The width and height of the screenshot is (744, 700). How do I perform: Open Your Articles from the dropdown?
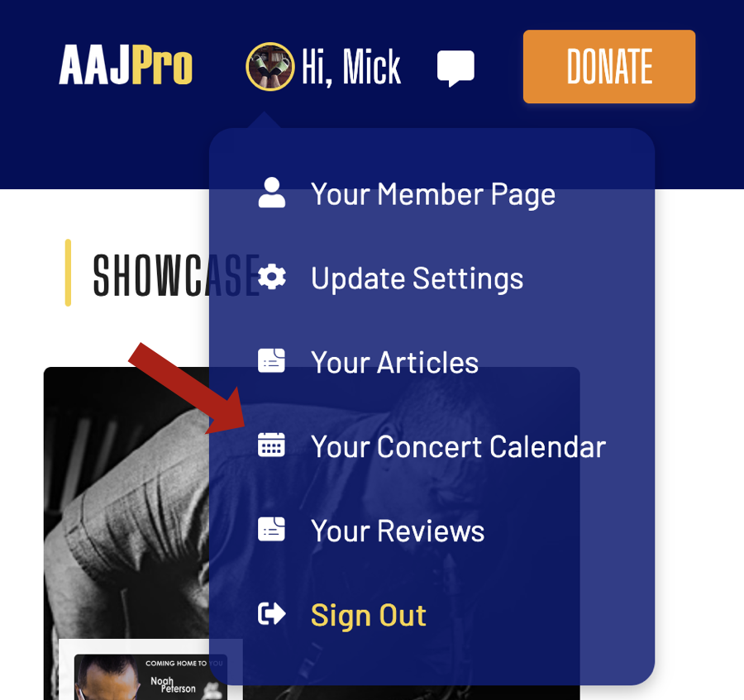pyautogui.click(x=394, y=362)
